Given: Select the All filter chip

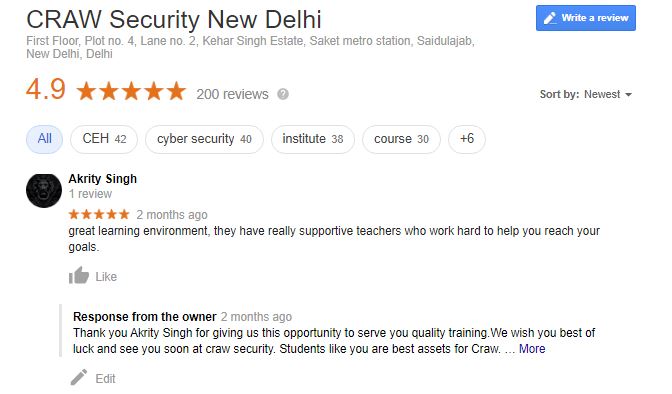Looking at the screenshot, I should (x=45, y=139).
